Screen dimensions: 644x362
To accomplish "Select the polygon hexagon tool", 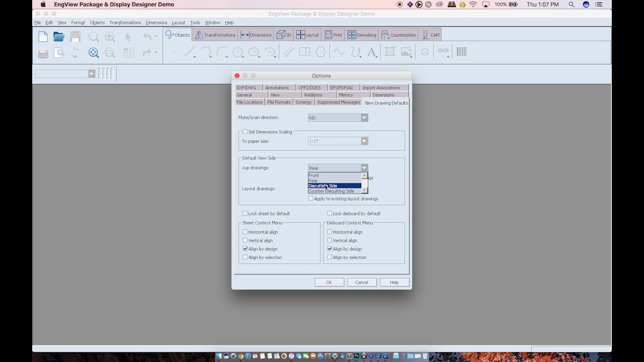I will coord(320,52).
